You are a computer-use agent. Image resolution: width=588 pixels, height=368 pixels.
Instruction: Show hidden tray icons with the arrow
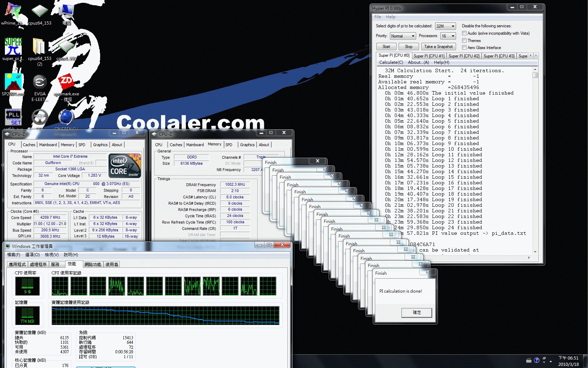point(551,361)
